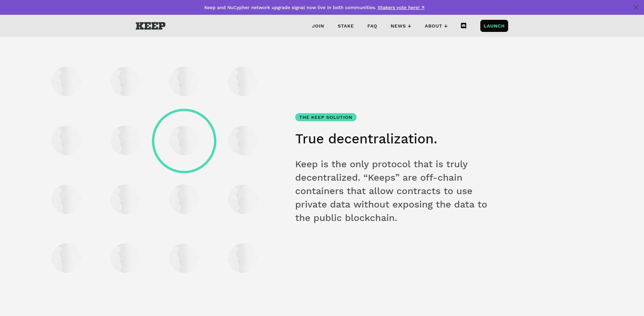The width and height of the screenshot is (644, 316).
Task: Dismiss the purple announcement banner
Action: pos(636,8)
